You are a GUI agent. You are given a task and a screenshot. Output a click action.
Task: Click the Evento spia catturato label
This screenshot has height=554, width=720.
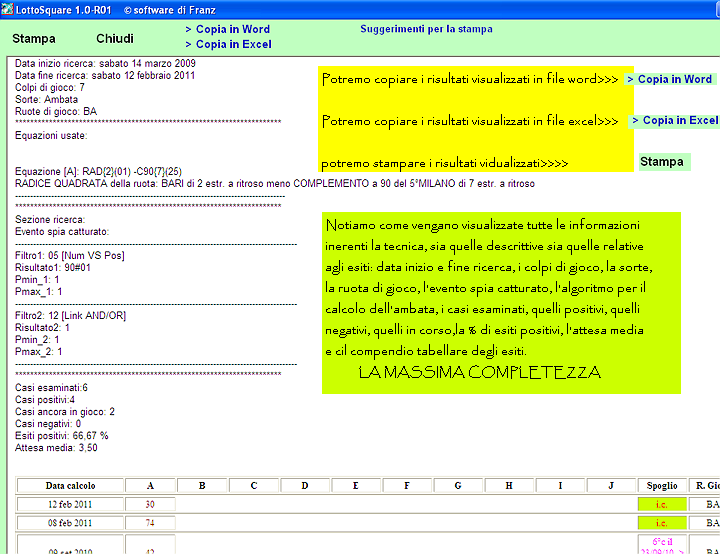pos(62,232)
